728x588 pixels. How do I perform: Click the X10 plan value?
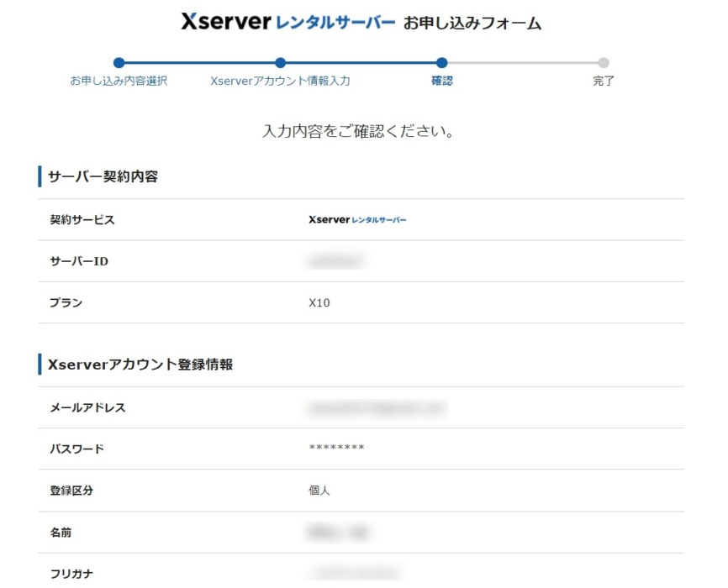click(x=319, y=303)
